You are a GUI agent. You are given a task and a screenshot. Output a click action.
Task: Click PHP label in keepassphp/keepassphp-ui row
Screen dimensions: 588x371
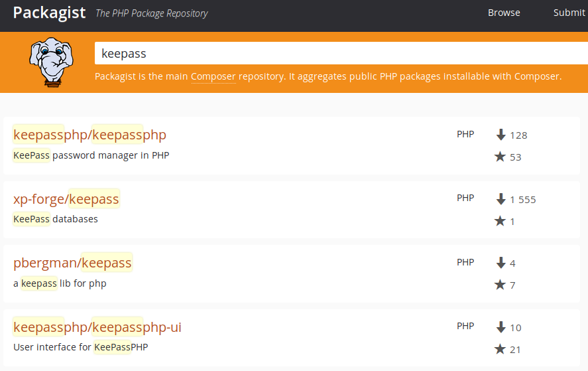pyautogui.click(x=465, y=326)
